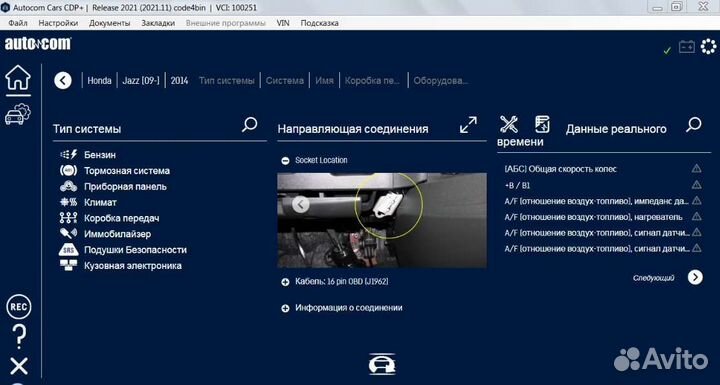
Task: Click the green VCI connection checkmark
Action: coord(667,50)
